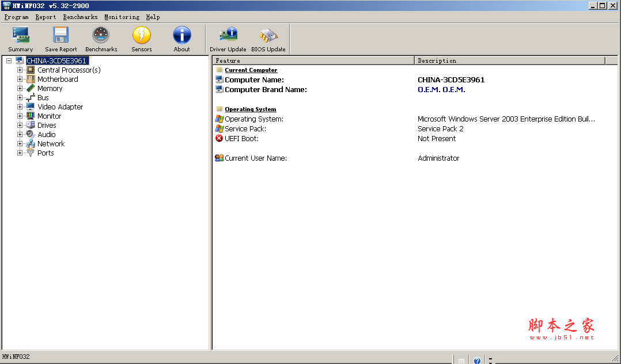Open BIOS Update chip icon
This screenshot has height=364, width=621.
tap(268, 35)
